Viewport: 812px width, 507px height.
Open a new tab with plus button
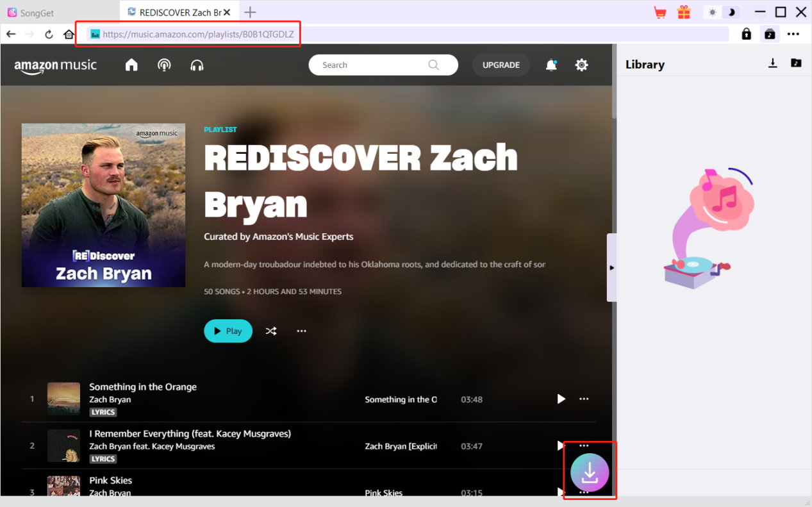[x=250, y=12]
